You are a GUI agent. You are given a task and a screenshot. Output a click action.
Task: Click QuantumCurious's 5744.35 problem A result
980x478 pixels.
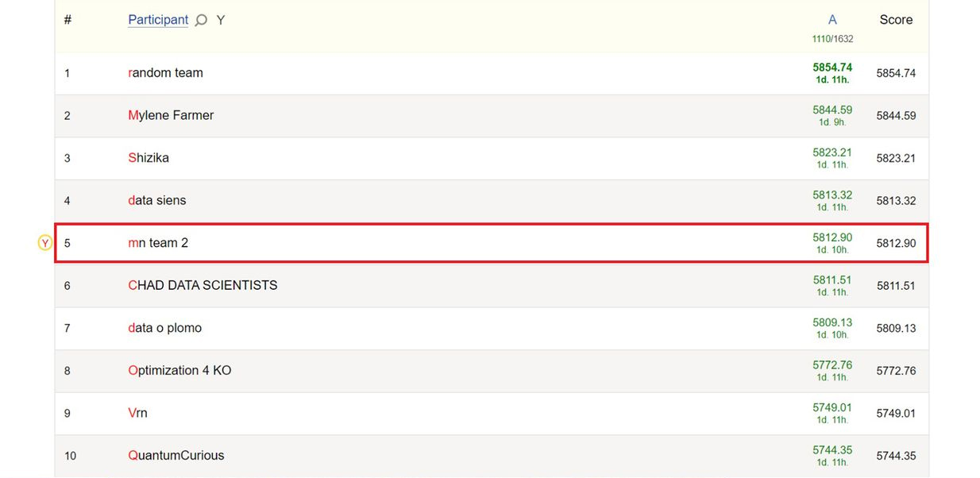(x=832, y=450)
